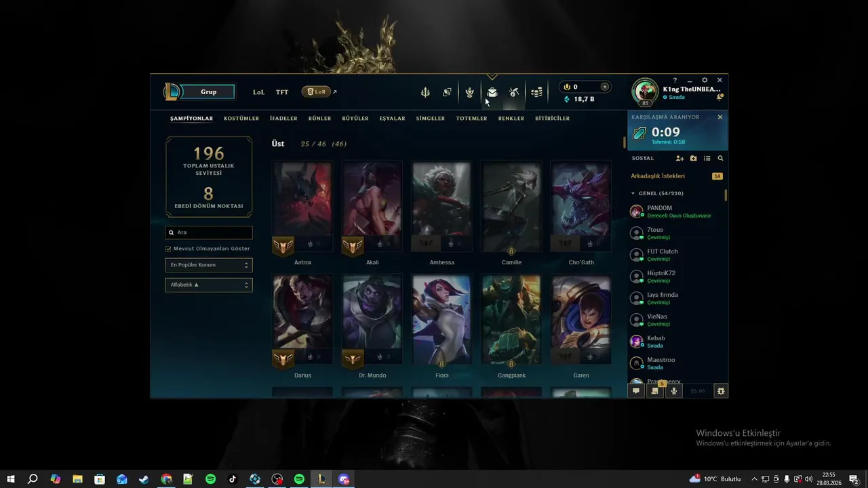Click the plus button to buy RP
Screen dimensions: 868x488
605,87
